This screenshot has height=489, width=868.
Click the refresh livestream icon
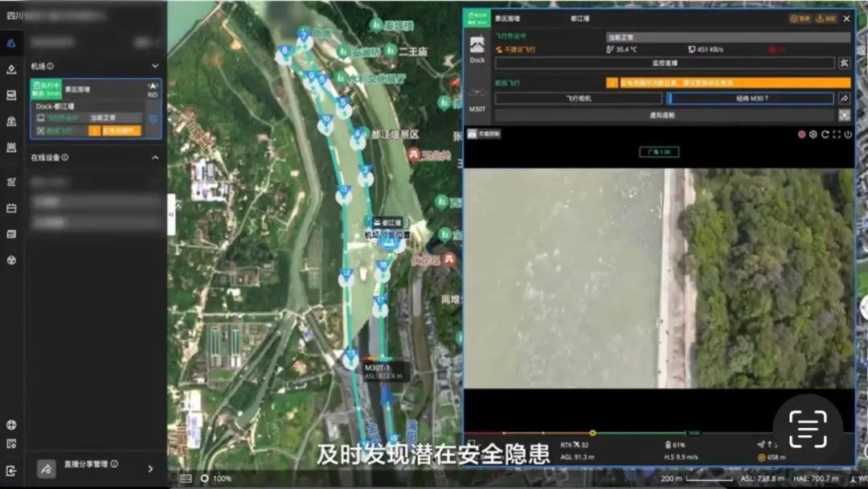(825, 134)
